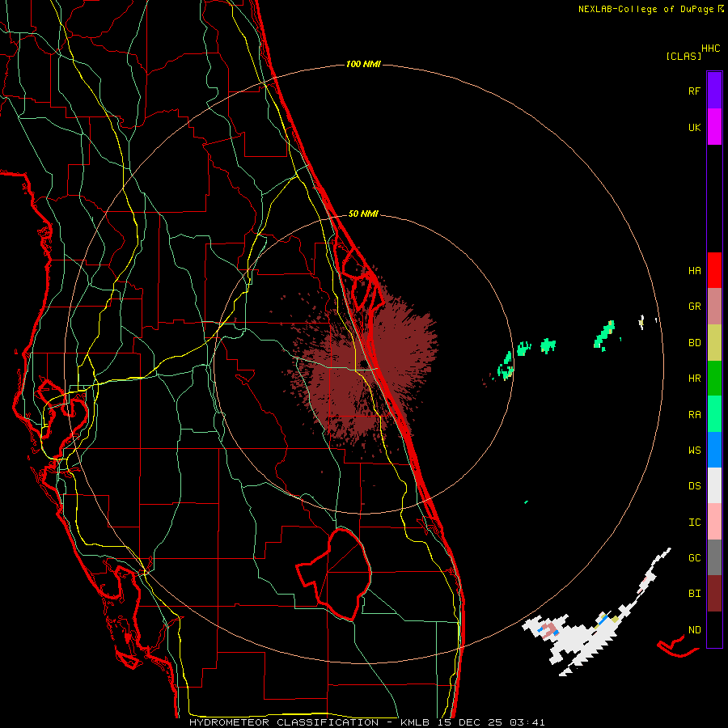This screenshot has width=728, height=728.
Task: Click the gray GC color swatch
Action: point(714,557)
